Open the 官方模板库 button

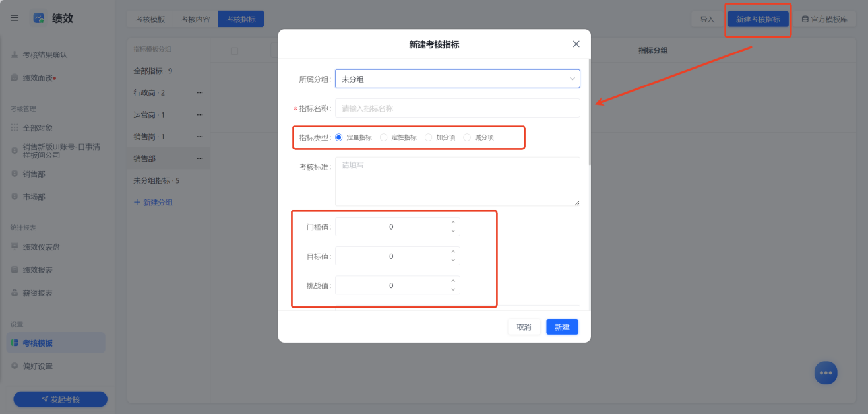(x=824, y=19)
